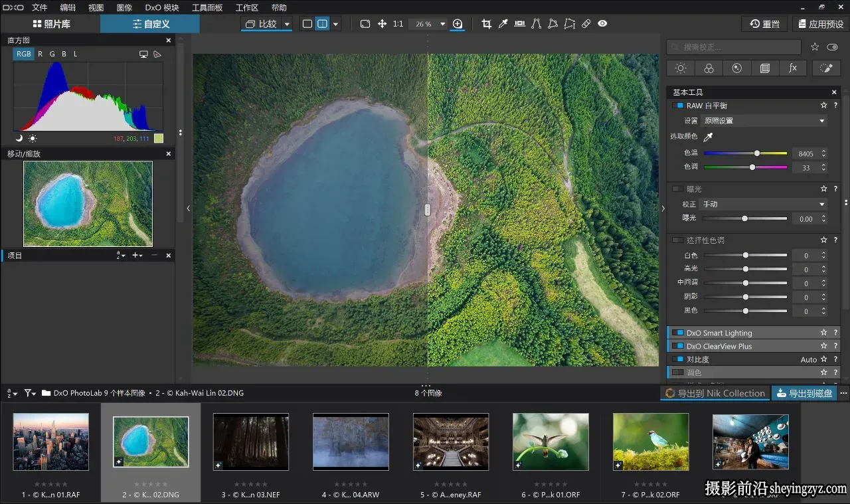Set zoom to 1:1
850x504 pixels.
(x=398, y=24)
